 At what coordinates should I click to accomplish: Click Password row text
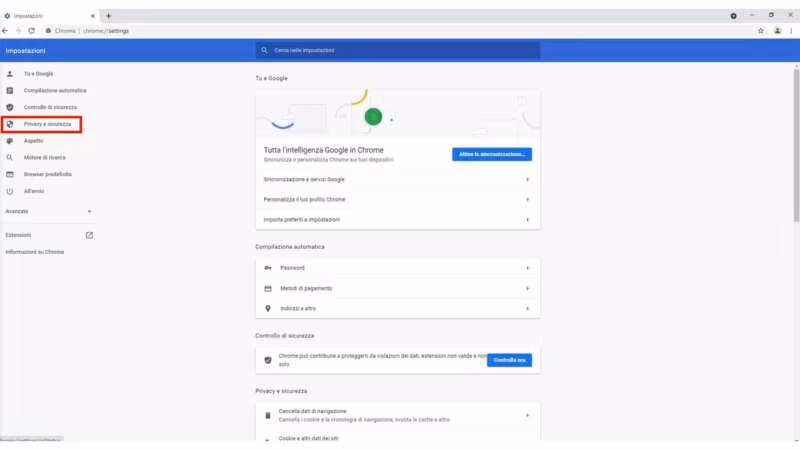click(292, 268)
